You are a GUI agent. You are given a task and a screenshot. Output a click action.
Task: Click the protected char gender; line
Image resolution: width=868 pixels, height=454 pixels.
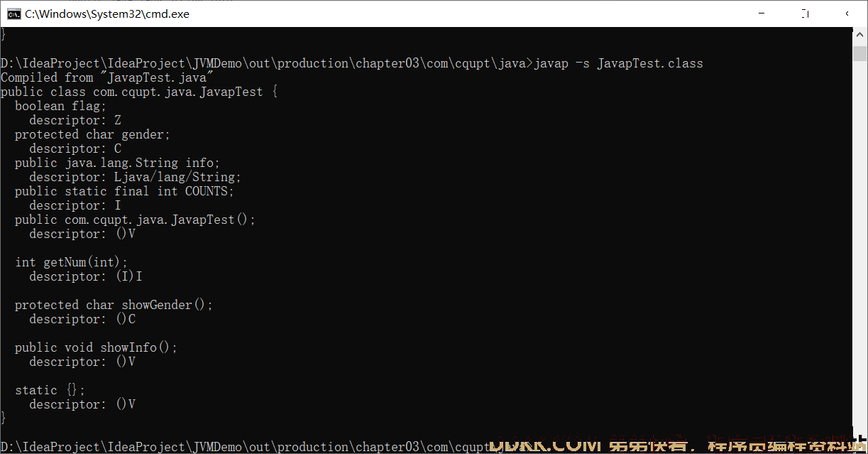tap(93, 134)
